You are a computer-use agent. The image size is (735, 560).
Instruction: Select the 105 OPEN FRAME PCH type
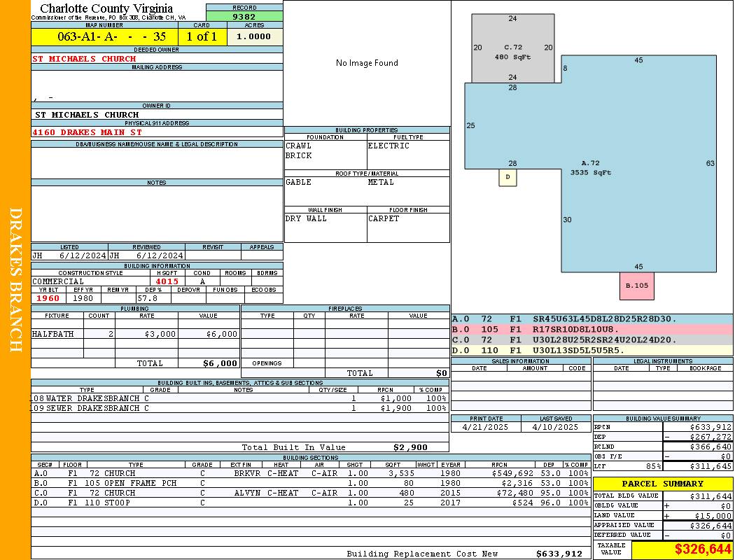point(131,483)
